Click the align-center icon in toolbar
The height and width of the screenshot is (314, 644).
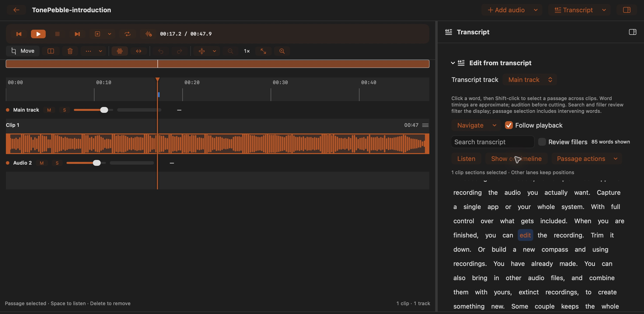point(202,51)
